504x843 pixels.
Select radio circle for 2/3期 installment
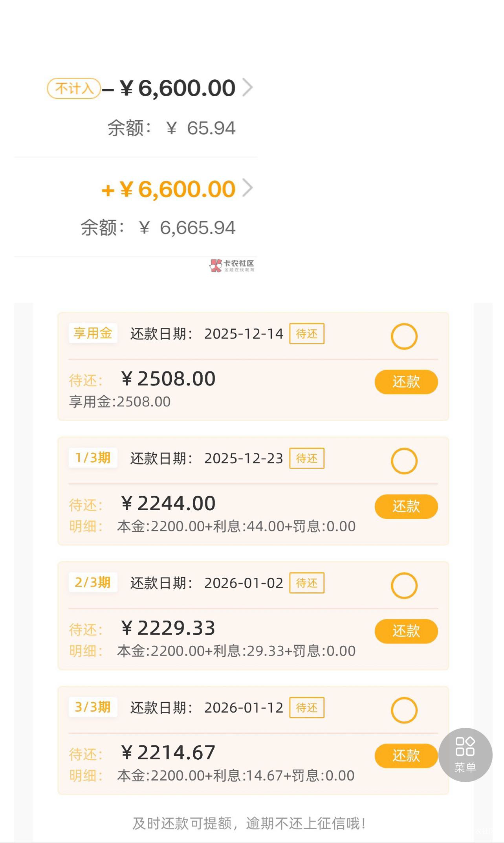point(404,586)
